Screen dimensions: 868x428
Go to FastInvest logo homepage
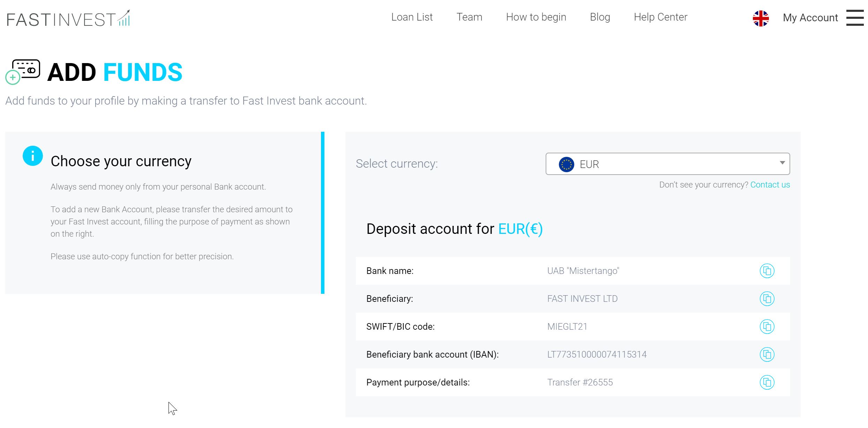coord(68,19)
